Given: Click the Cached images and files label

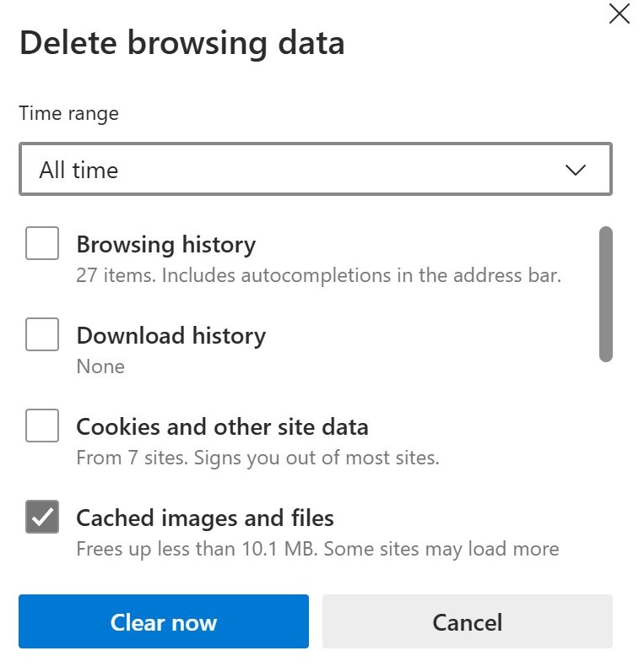Looking at the screenshot, I should pos(205,518).
